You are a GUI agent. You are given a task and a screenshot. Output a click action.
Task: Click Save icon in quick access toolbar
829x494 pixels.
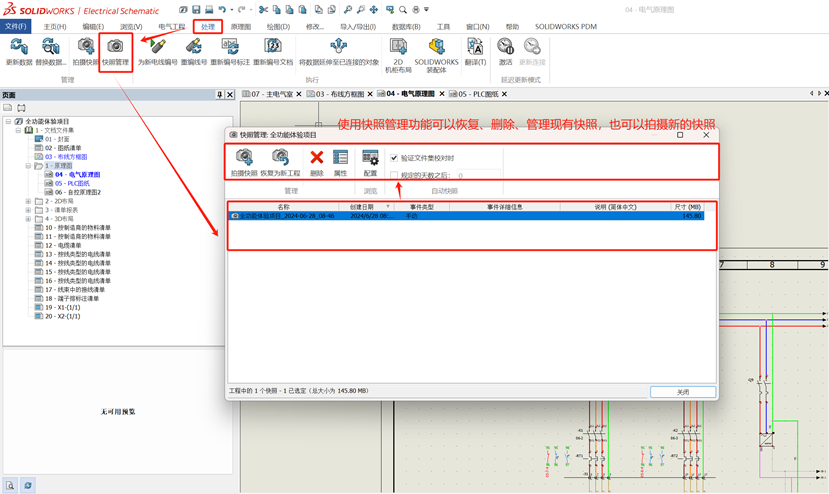click(x=196, y=10)
